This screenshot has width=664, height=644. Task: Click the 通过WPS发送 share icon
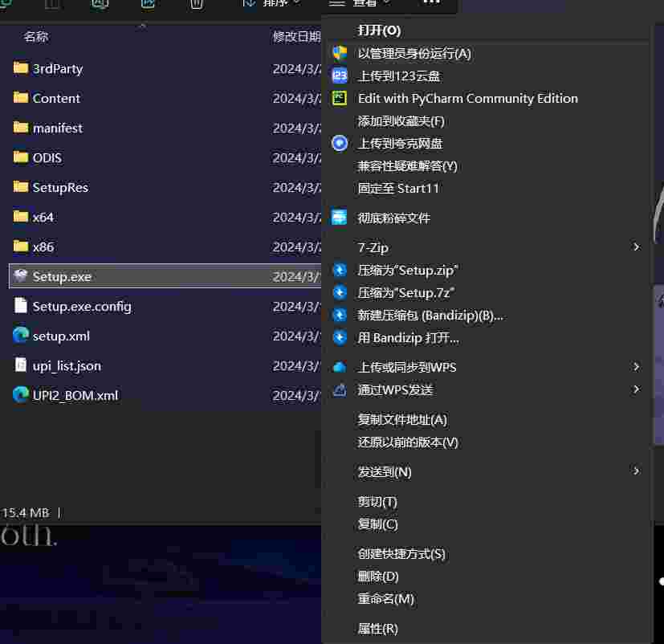point(340,389)
